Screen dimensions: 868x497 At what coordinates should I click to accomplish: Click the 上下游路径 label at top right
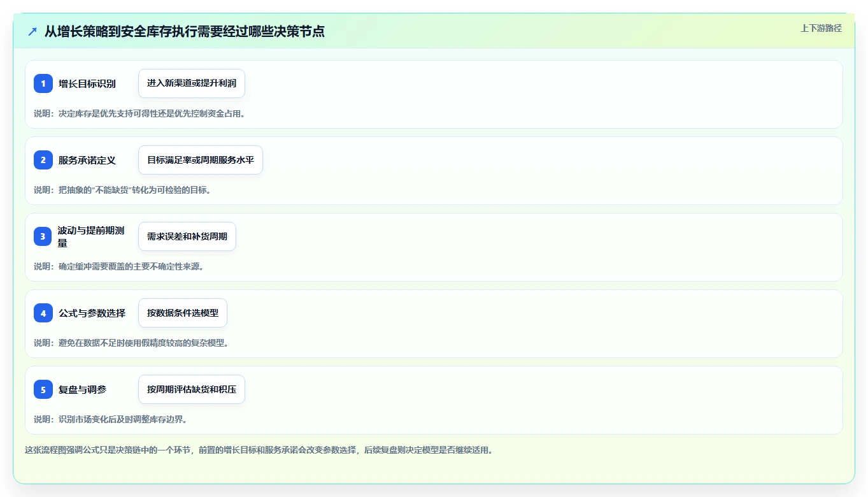821,28
